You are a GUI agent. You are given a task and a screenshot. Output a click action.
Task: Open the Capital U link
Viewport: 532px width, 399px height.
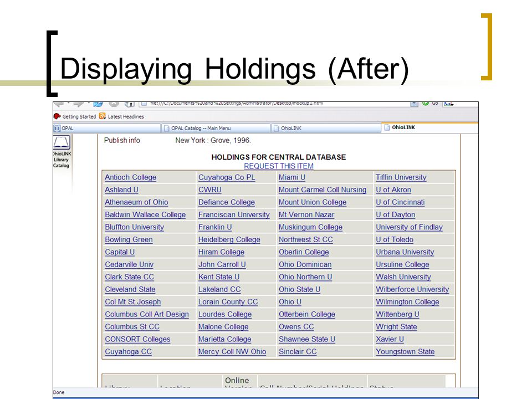tap(120, 252)
